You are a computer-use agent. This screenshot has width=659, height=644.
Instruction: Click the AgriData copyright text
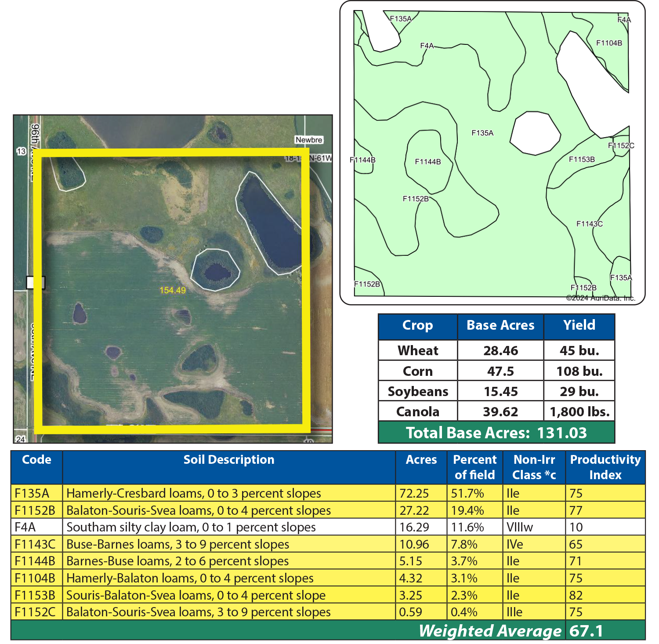[600, 298]
